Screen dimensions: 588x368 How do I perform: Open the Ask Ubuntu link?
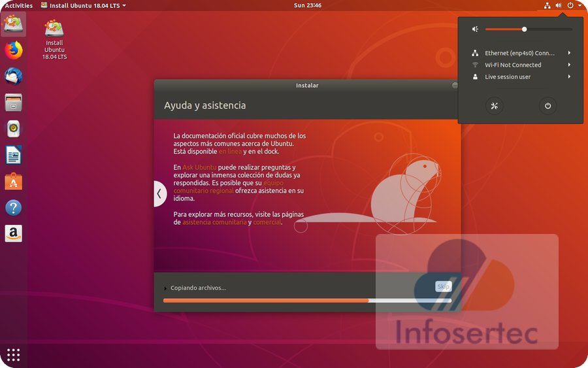[199, 167]
